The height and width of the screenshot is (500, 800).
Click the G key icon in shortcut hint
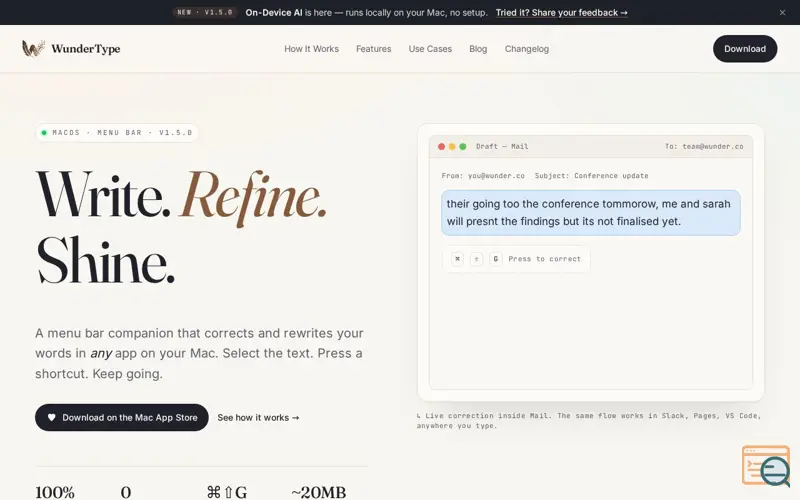[495, 259]
